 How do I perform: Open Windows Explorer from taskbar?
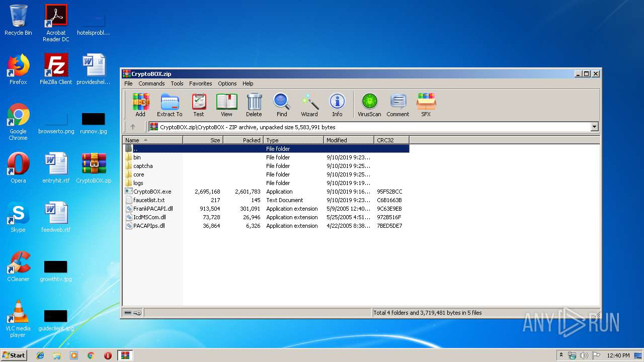click(57, 355)
